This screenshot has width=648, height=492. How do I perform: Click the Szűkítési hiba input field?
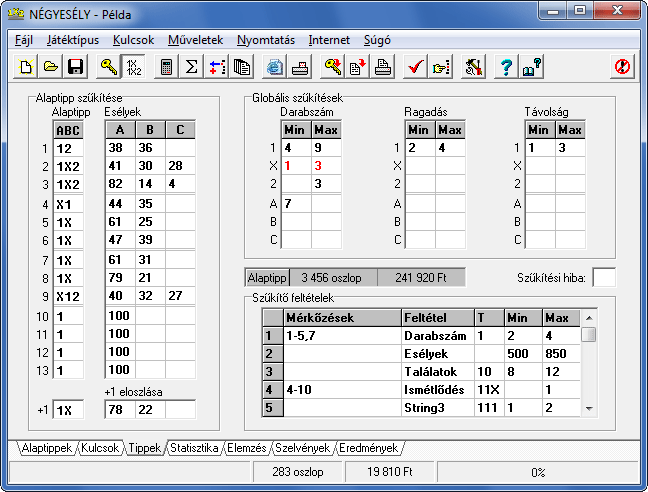[x=604, y=277]
